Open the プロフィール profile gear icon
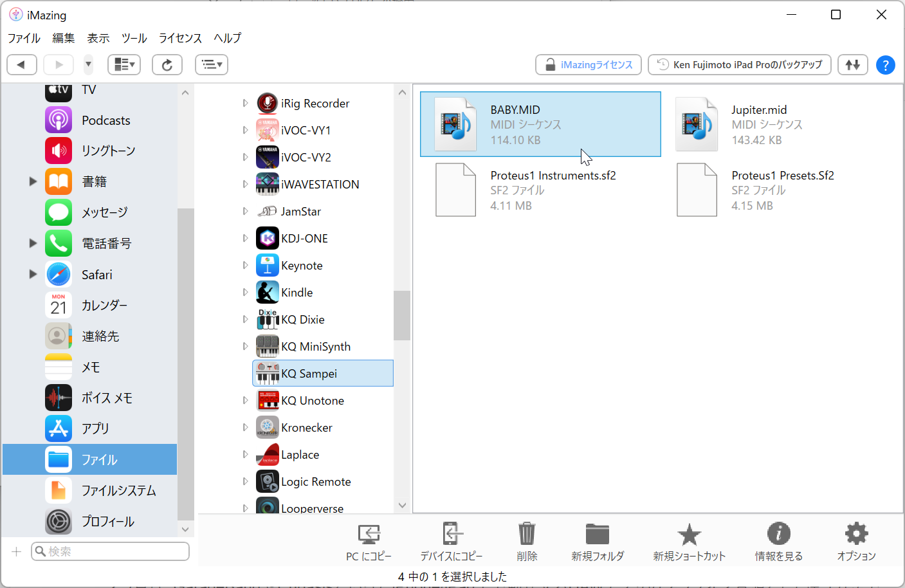The width and height of the screenshot is (905, 588). coord(59,521)
